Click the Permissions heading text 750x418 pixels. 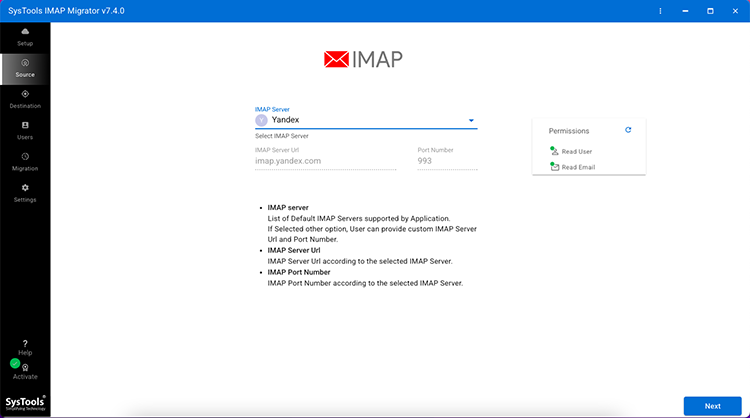point(569,131)
